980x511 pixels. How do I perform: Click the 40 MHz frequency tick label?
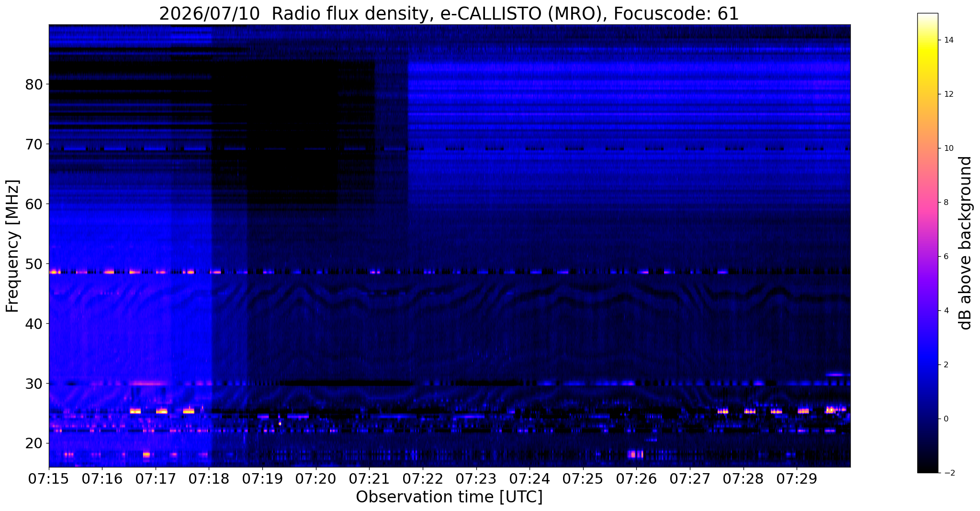(x=34, y=324)
